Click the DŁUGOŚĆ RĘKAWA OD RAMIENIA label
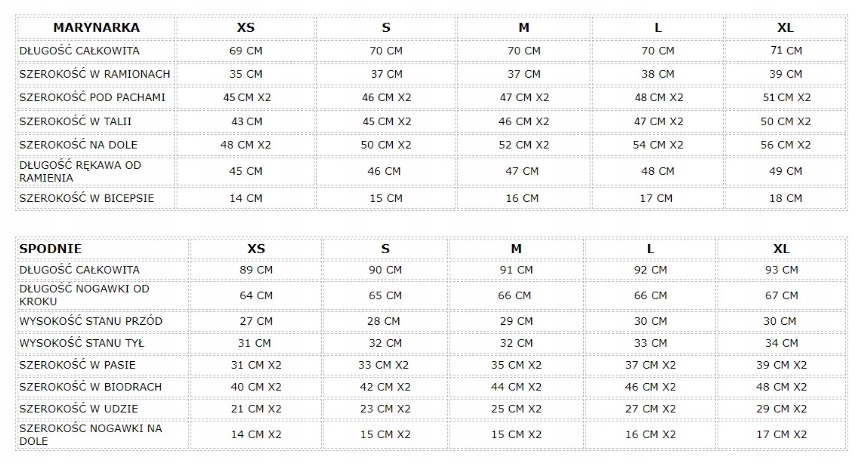This screenshot has height=465, width=863. 80,171
